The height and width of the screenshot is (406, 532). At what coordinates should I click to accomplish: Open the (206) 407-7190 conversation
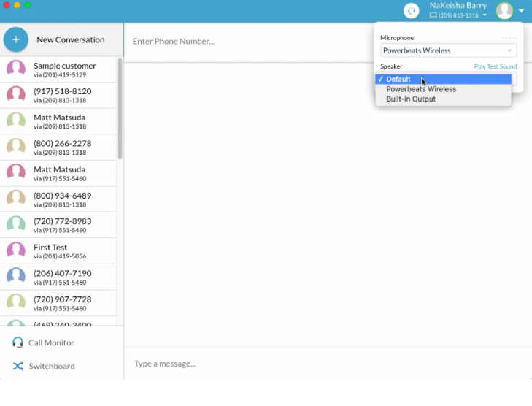[58, 277]
